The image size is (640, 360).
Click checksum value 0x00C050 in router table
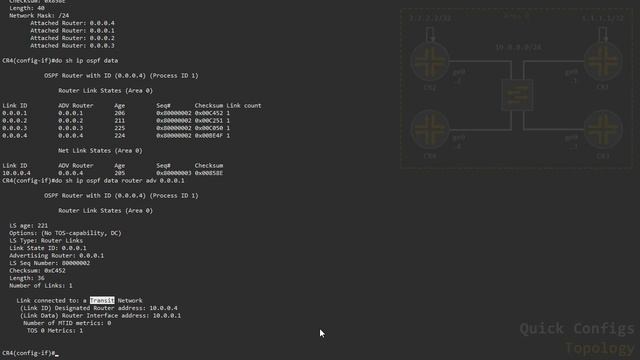209,128
